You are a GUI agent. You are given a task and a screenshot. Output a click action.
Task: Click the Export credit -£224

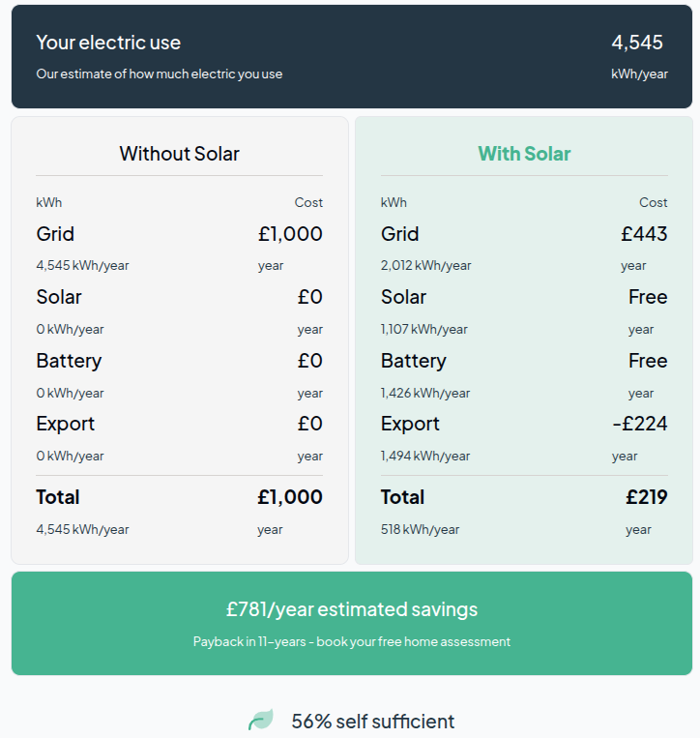[x=640, y=424]
